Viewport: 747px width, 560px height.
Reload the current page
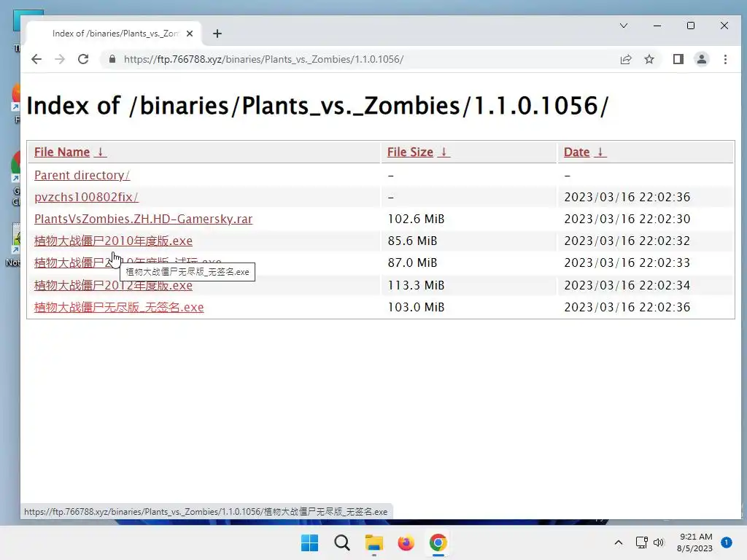(83, 59)
